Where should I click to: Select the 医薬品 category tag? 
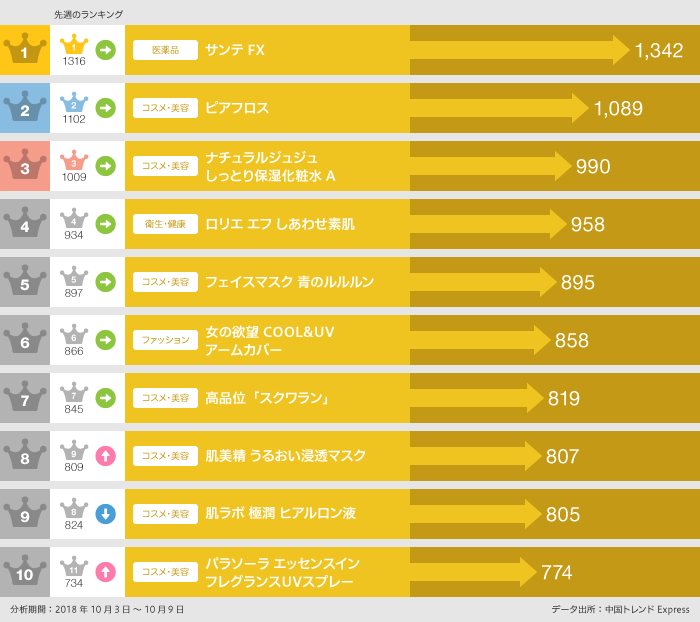(165, 50)
